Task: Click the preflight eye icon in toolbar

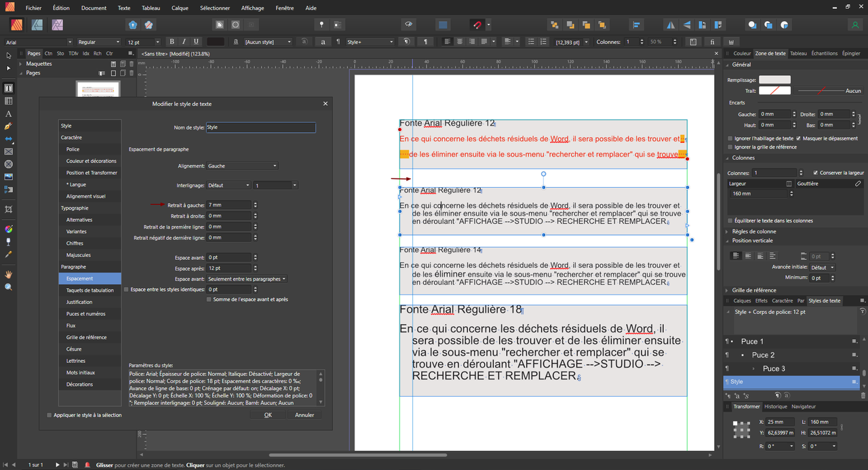Action: [x=408, y=25]
